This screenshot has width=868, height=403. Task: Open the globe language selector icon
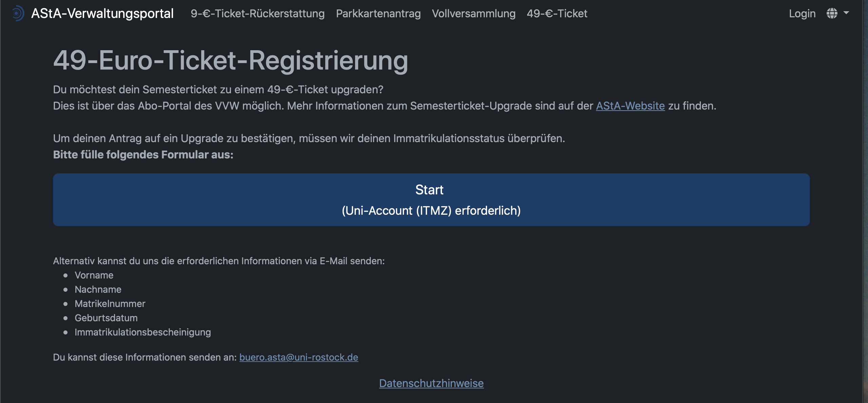(832, 13)
